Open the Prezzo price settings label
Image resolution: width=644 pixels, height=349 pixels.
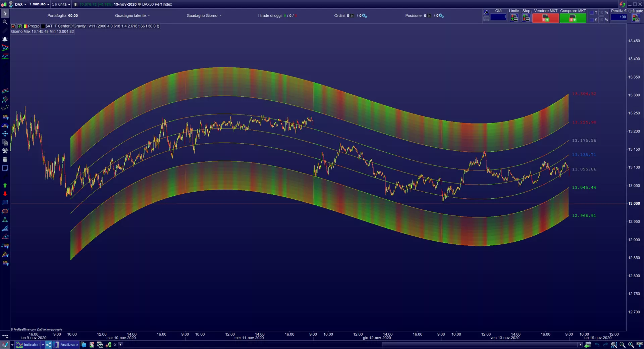click(x=34, y=26)
